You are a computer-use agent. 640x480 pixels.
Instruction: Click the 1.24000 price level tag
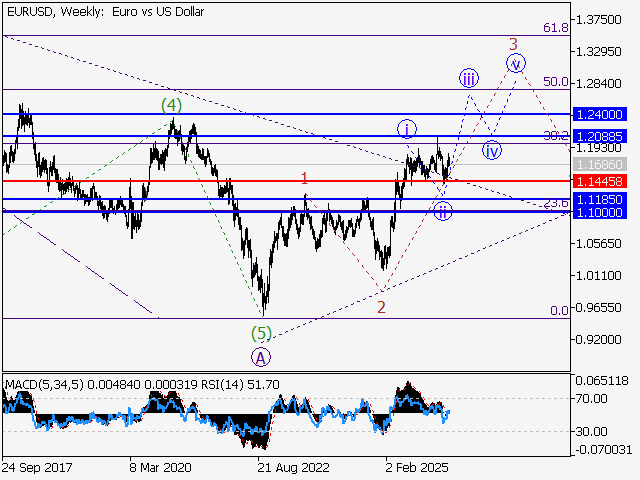[599, 115]
